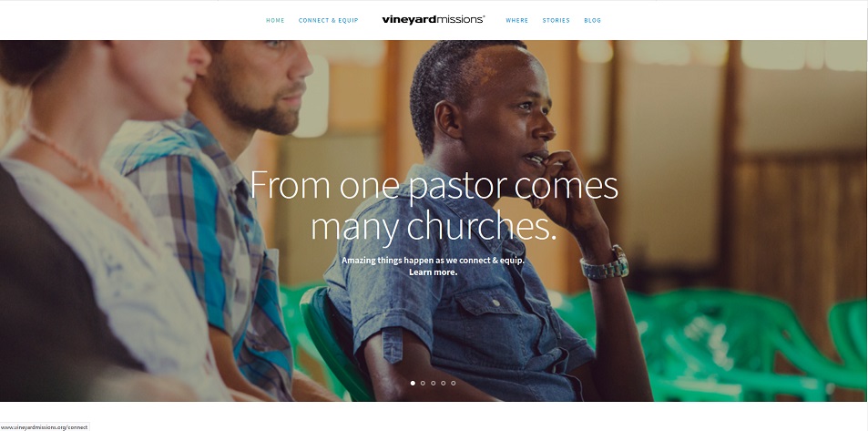Open the CONNECT & EQUIP menu item
Image resolution: width=868 pixels, height=431 pixels.
pos(328,20)
